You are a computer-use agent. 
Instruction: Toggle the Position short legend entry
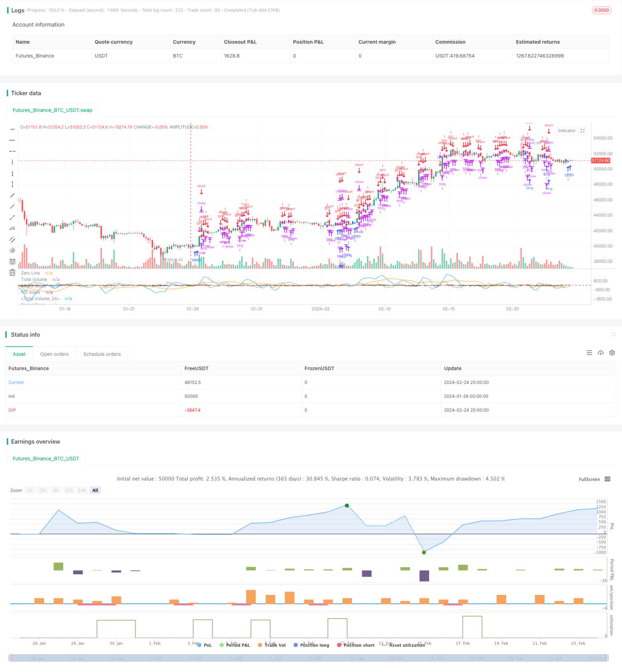coord(355,645)
